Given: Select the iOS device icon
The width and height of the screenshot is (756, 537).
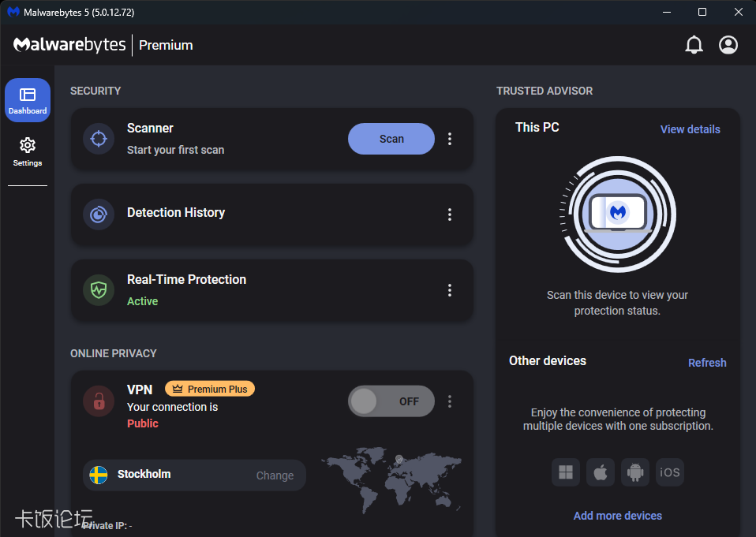Looking at the screenshot, I should click(x=669, y=472).
